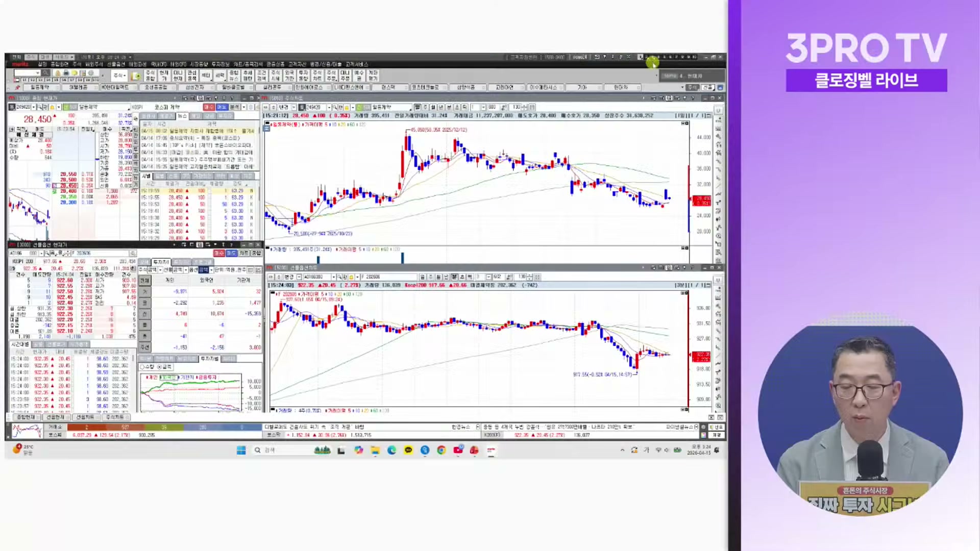Image resolution: width=980 pixels, height=551 pixels.
Task: Toggle the 외국인 series in investor chart legend
Action: [x=168, y=378]
